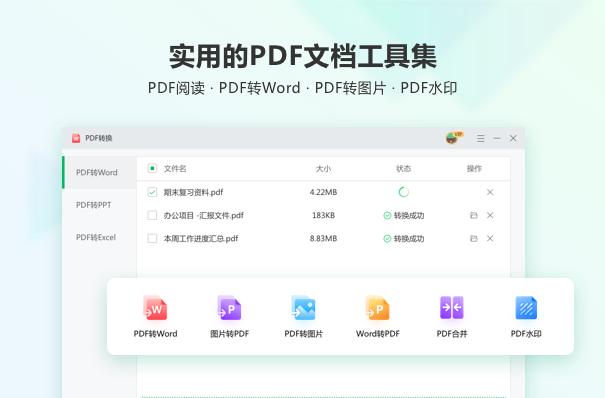This screenshot has height=398, width=605.
Task: Open output folder for 本周工作进度汇总.pdf
Action: (x=474, y=238)
